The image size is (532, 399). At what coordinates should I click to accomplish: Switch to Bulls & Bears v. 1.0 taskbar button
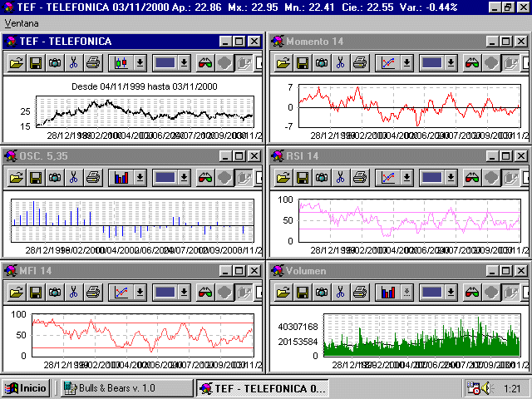[126, 388]
